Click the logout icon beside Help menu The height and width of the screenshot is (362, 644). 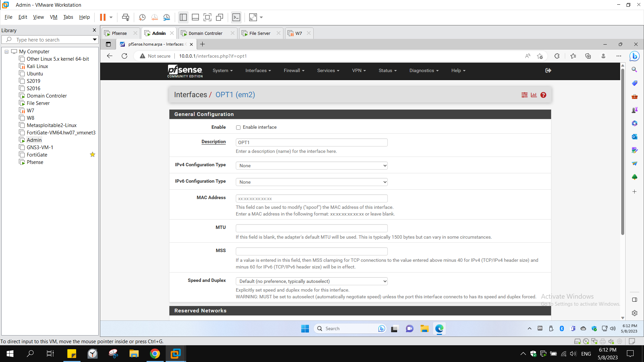[548, 70]
